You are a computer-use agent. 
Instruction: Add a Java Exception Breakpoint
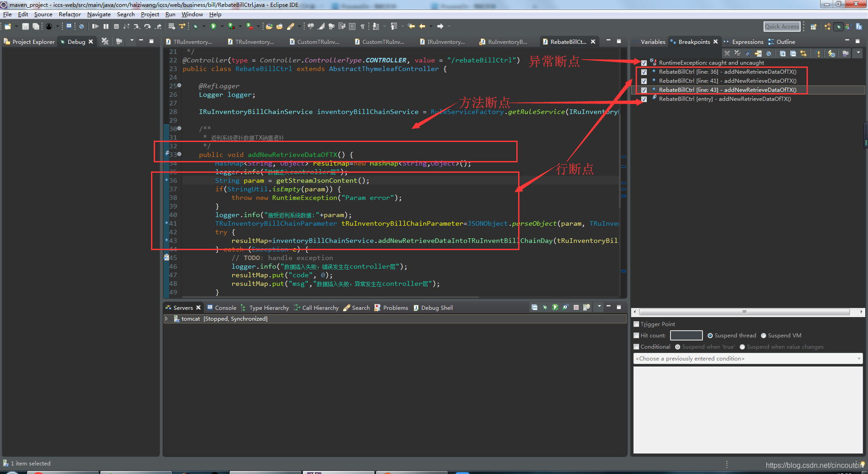817,53
